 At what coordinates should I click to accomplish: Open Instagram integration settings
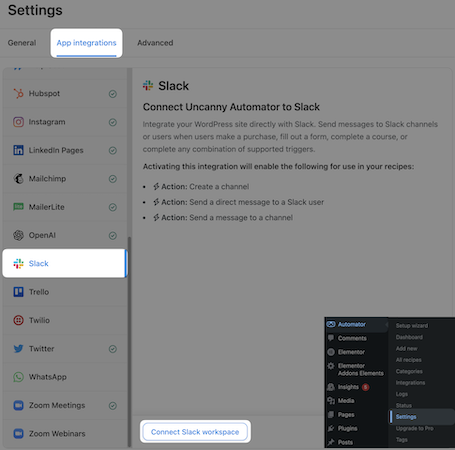65,122
